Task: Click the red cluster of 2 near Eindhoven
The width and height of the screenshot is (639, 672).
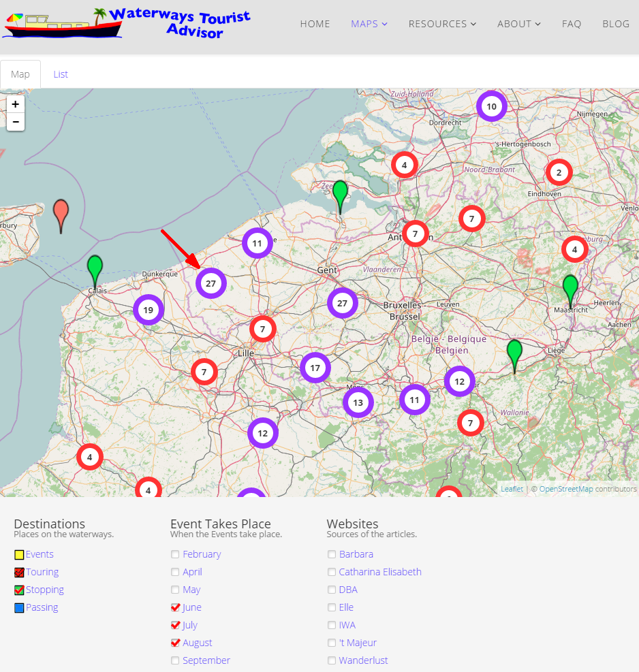Action: 559,172
